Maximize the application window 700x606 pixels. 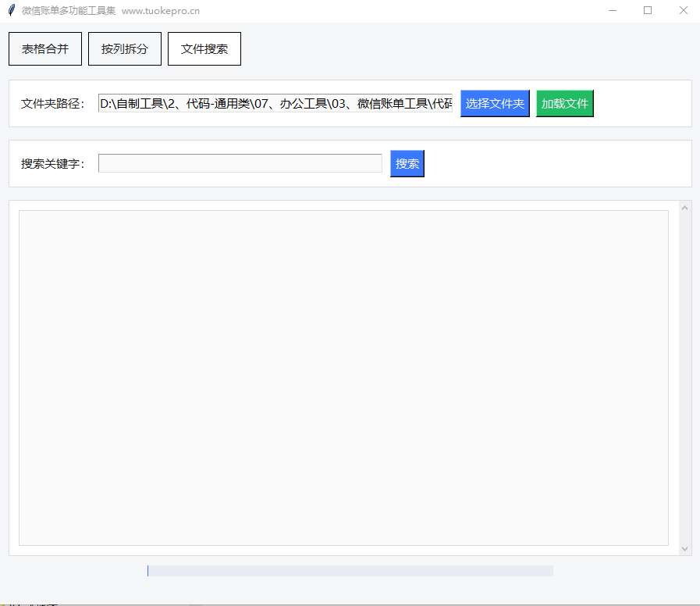[648, 11]
